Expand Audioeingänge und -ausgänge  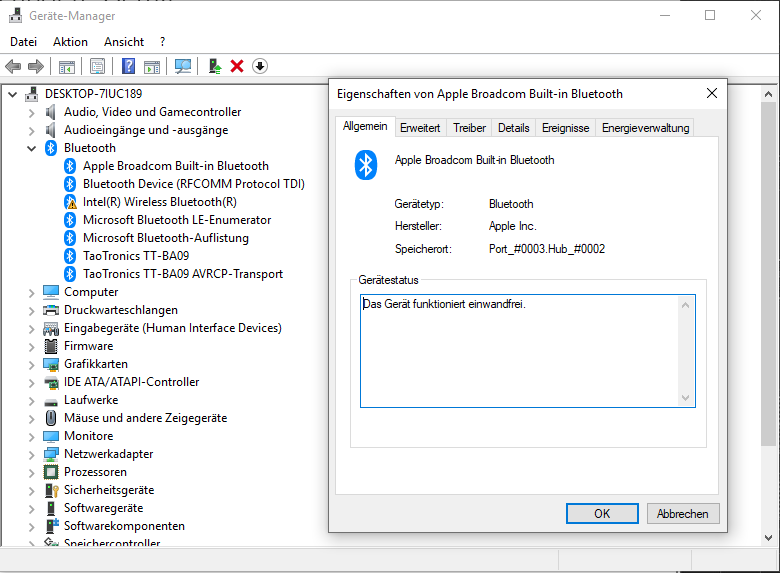(31, 130)
